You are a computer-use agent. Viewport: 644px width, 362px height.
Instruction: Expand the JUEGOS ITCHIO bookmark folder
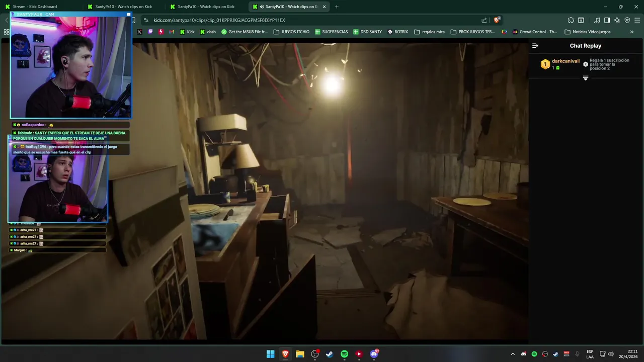pyautogui.click(x=291, y=32)
